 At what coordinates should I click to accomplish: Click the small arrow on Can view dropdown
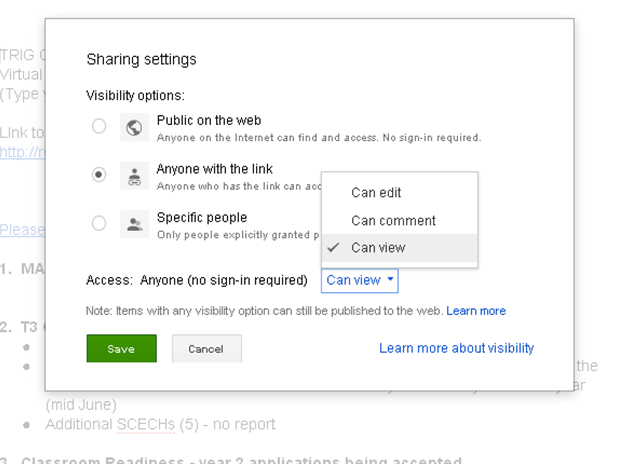coord(390,281)
